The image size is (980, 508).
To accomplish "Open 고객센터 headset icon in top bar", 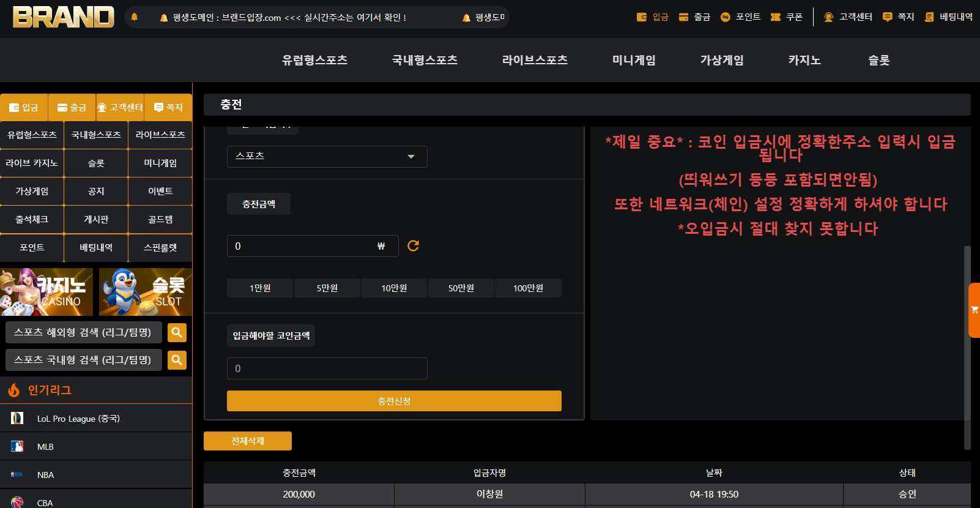I will [x=829, y=17].
